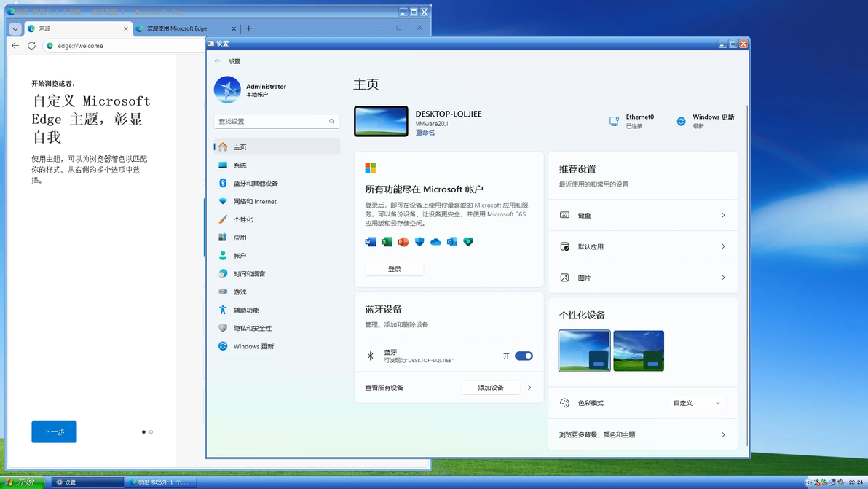Click Edge tab actions dropdown arrow
This screenshot has width=868, height=489.
[15, 28]
